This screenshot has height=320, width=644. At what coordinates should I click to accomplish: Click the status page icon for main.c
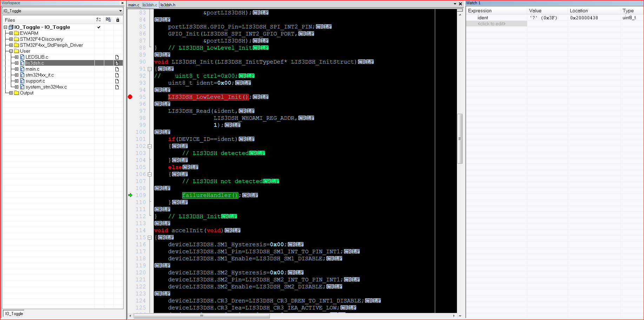click(x=117, y=69)
